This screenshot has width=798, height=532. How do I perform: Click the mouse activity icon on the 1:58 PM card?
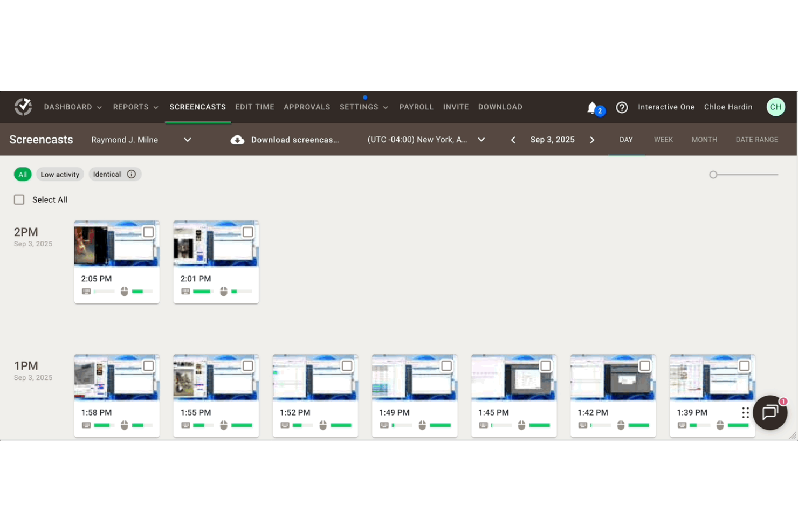click(124, 425)
